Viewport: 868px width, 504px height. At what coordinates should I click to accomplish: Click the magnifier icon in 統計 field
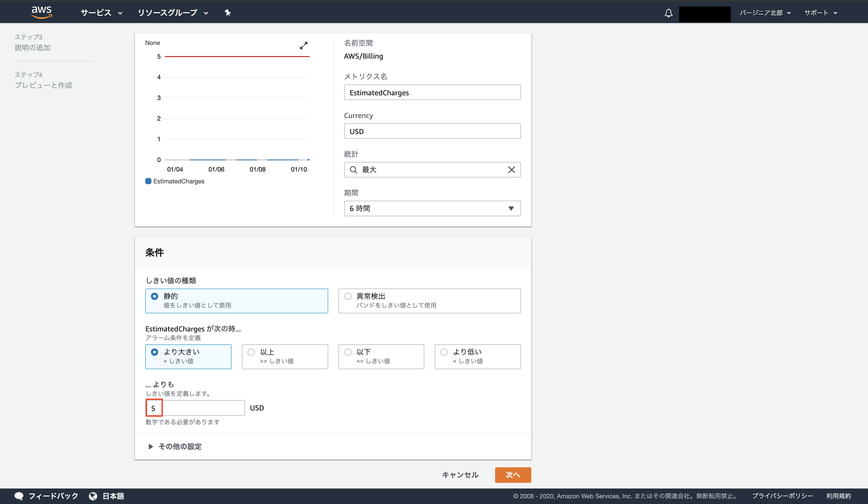click(x=354, y=170)
